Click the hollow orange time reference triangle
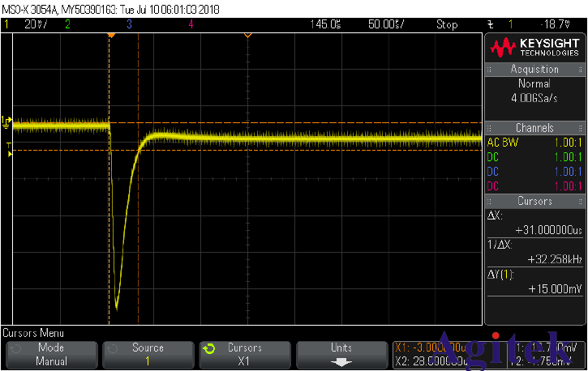Image resolution: width=588 pixels, height=371 pixels. [x=247, y=36]
